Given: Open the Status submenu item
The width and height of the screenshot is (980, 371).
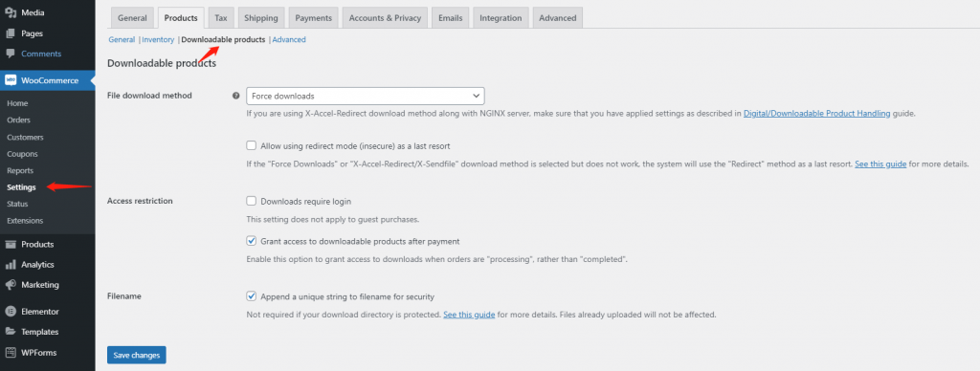Looking at the screenshot, I should (x=17, y=204).
